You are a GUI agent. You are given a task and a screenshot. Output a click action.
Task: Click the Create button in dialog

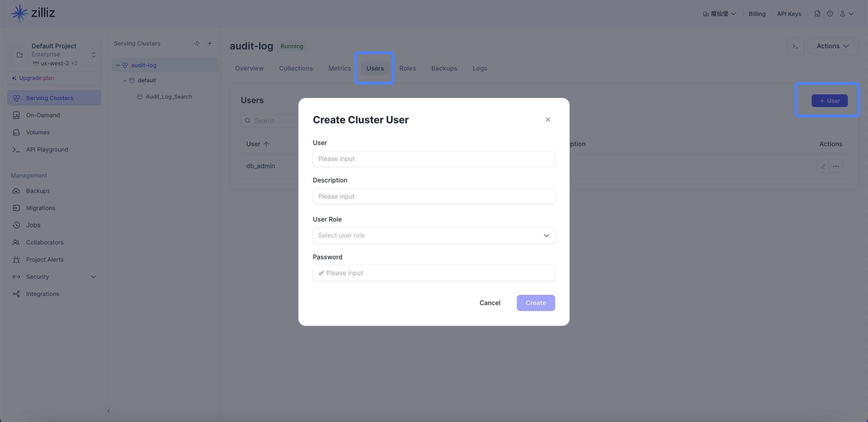[536, 303]
